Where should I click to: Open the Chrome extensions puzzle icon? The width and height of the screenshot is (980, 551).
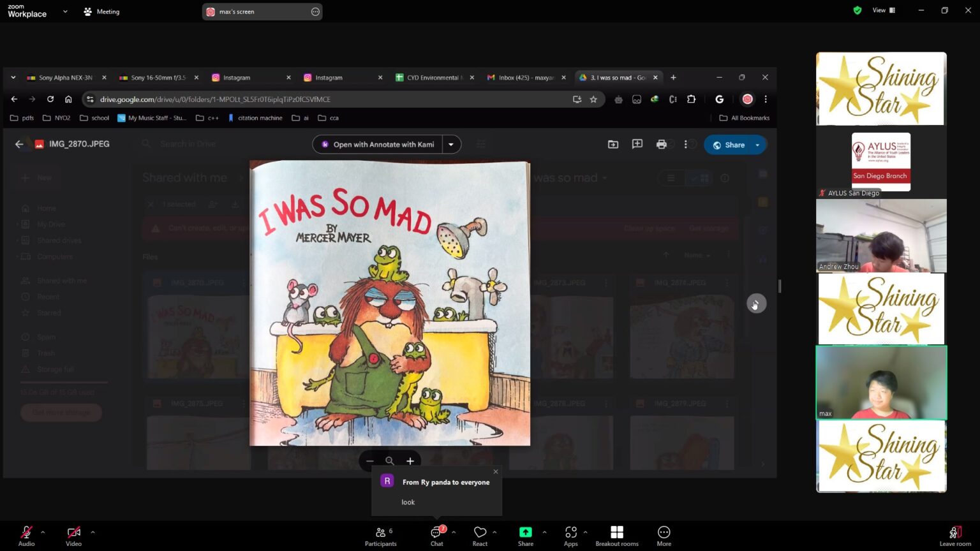[691, 99]
